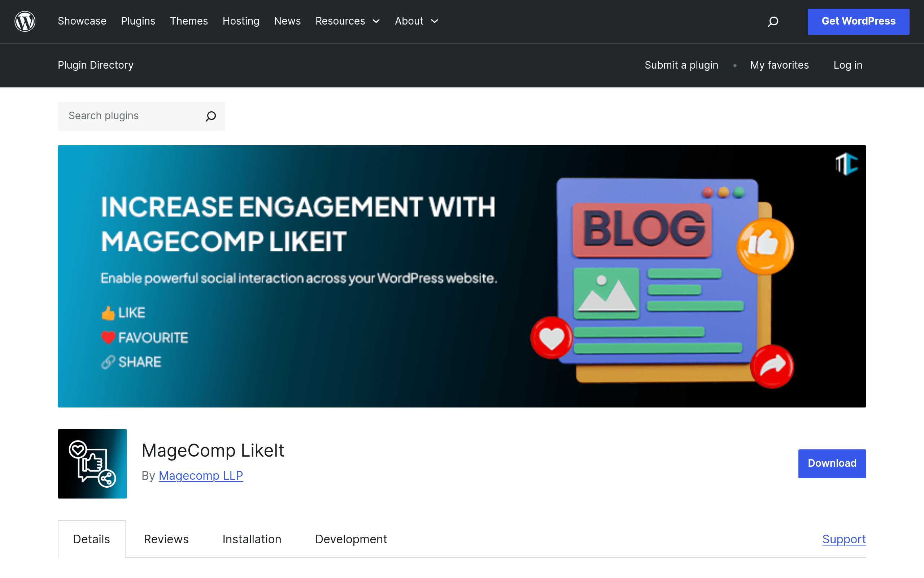Open the Themes page
This screenshot has width=924, height=578.
189,21
